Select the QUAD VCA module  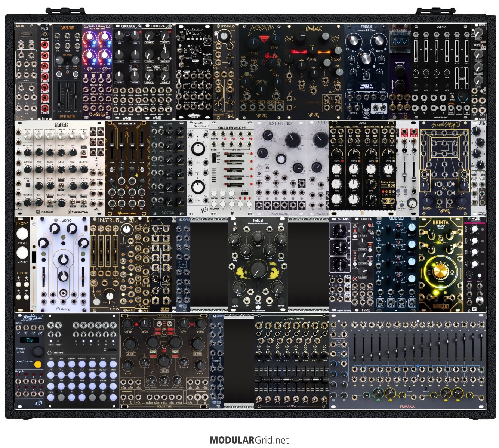click(396, 264)
